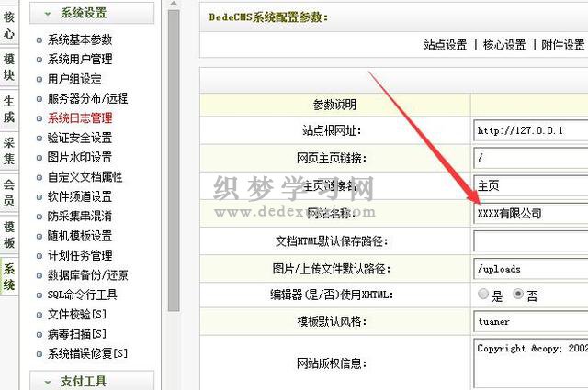Viewport: 588px width, 390px height.
Task: Open 数据库备份/还原 page
Action: coord(87,274)
